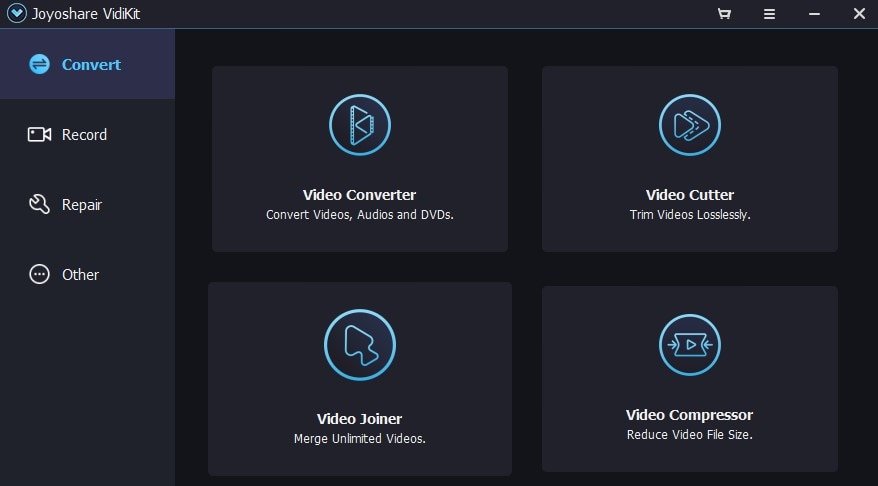Image resolution: width=878 pixels, height=486 pixels.
Task: Click the Video Compressor circular icon
Action: point(690,345)
